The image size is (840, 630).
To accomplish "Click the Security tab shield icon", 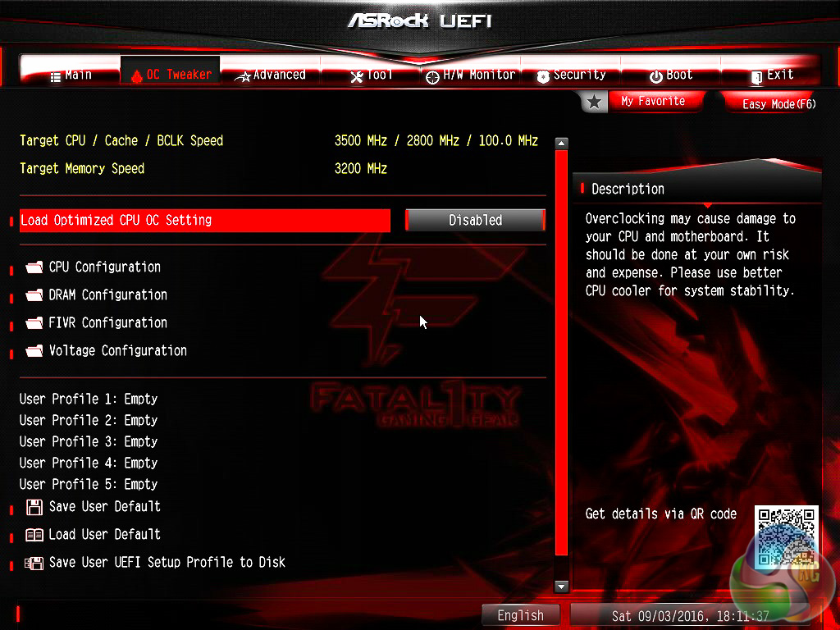I will click(543, 77).
